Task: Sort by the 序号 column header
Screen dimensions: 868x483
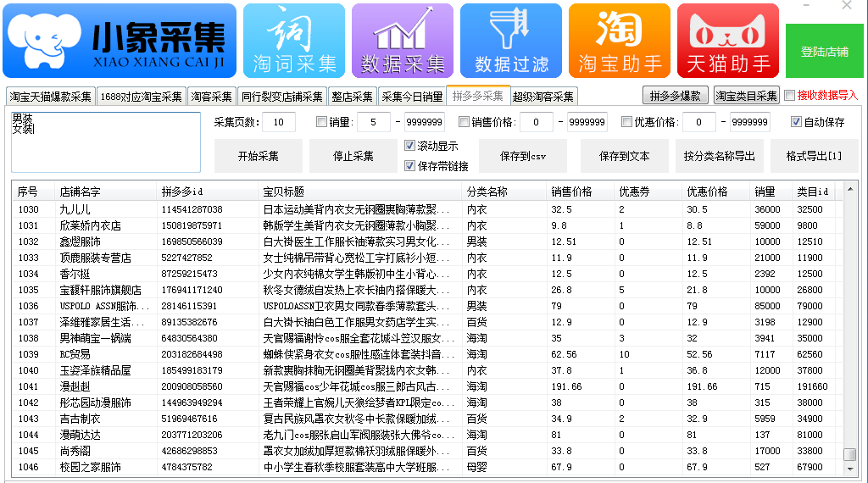Action: pos(33,192)
